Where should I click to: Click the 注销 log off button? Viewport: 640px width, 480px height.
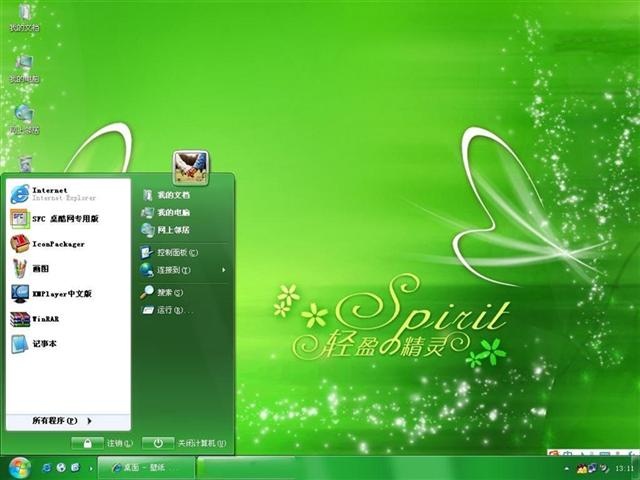(x=102, y=443)
